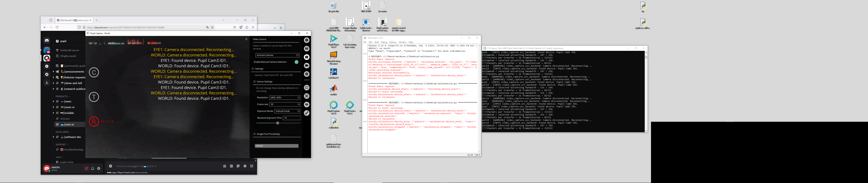Start calibration with the C button
This screenshot has height=183, width=868.
pyautogui.click(x=94, y=73)
